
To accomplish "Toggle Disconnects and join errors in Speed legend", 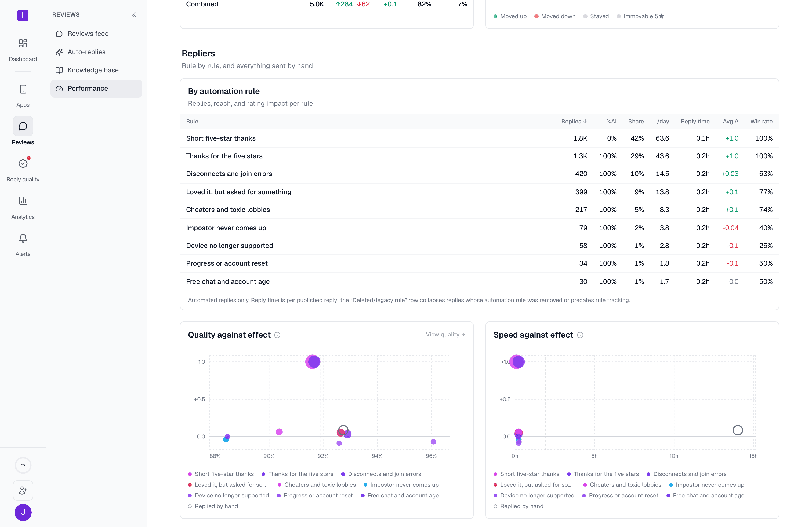I will 686,474.
